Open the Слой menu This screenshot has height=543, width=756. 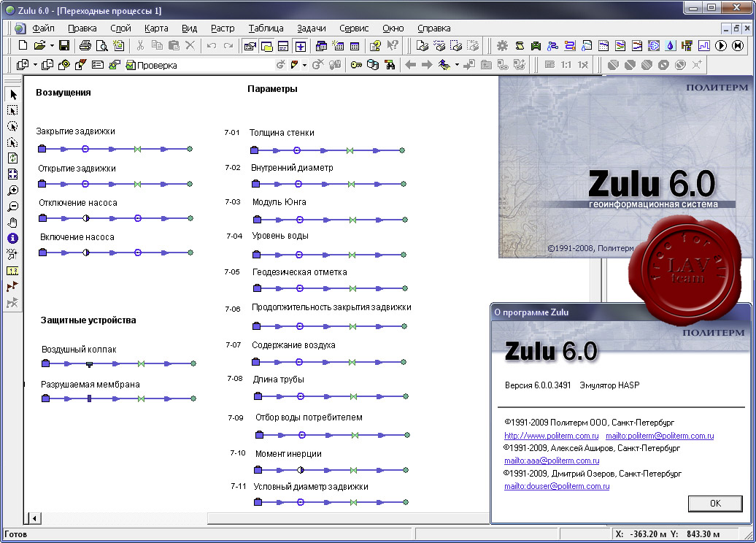pyautogui.click(x=120, y=28)
